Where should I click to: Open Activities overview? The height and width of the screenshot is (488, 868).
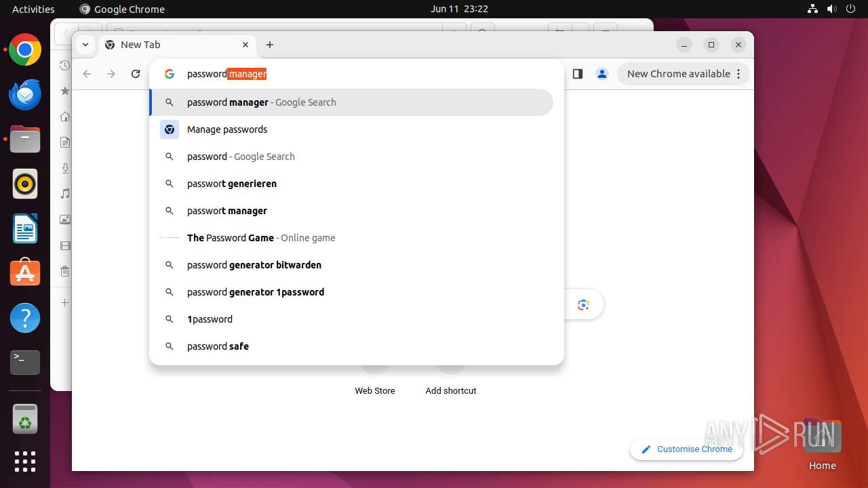tap(33, 9)
